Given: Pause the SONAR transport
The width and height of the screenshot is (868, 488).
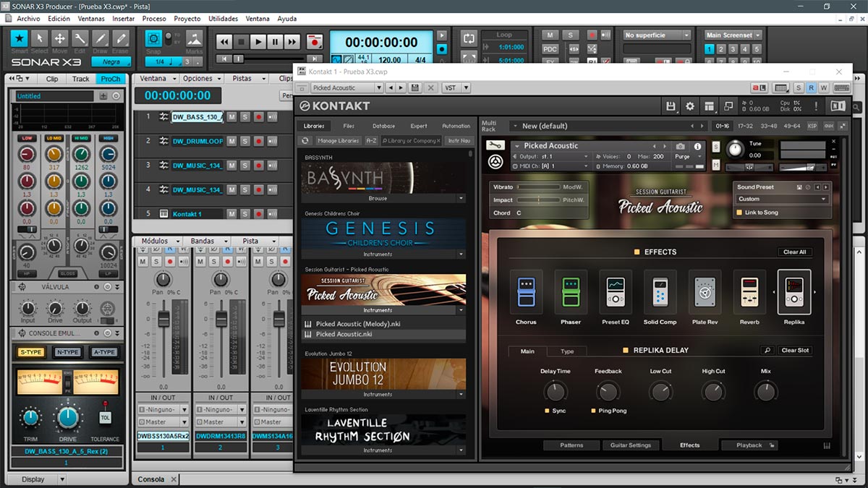Looking at the screenshot, I should (274, 42).
